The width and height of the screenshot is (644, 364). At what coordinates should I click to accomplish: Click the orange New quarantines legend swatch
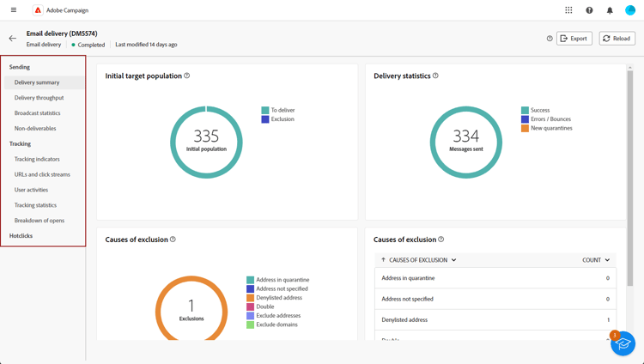[525, 128]
